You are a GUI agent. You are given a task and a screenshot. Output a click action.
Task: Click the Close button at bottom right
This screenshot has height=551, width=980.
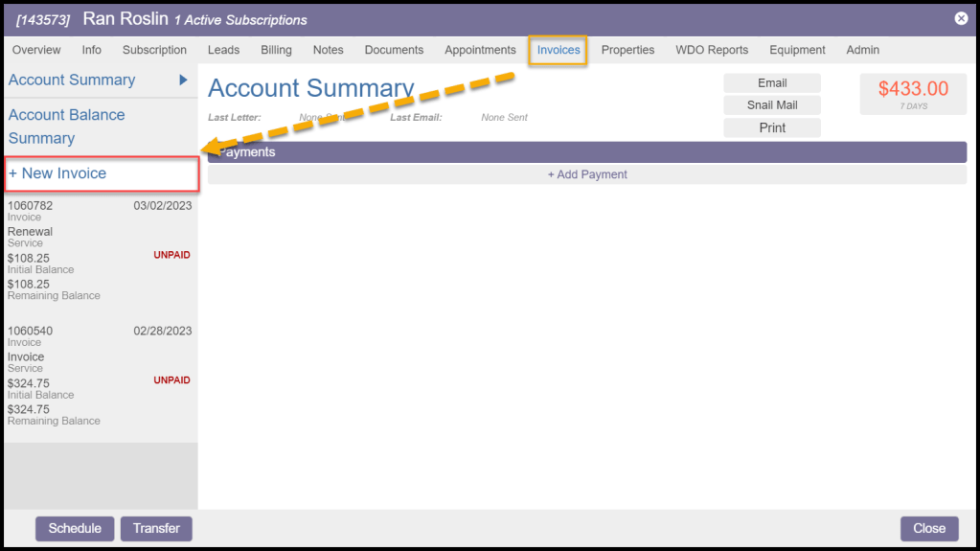pyautogui.click(x=928, y=528)
